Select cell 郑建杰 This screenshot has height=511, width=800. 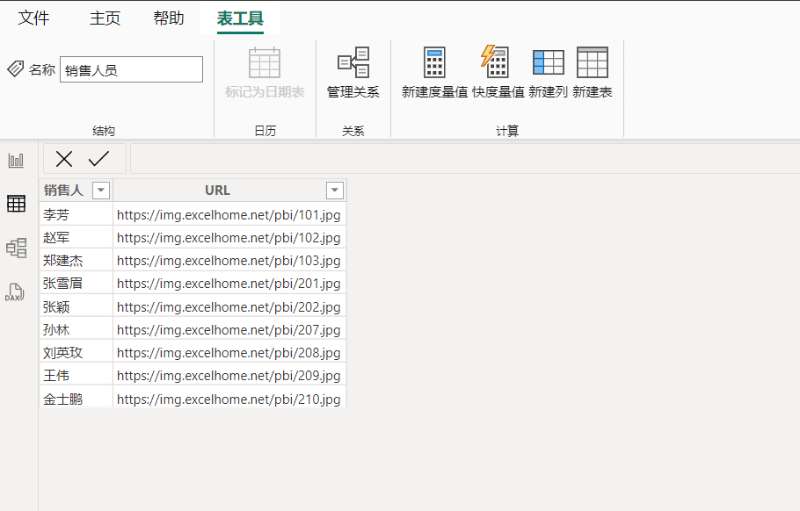click(76, 261)
